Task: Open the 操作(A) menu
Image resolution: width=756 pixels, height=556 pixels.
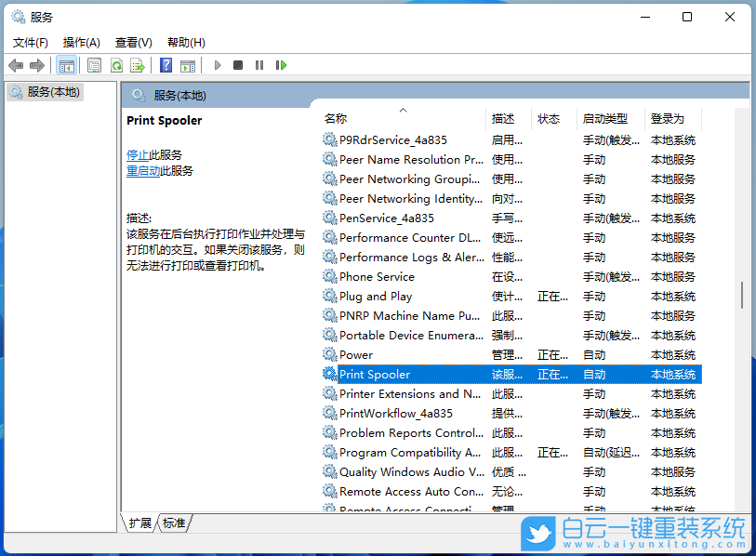Action: (81, 42)
